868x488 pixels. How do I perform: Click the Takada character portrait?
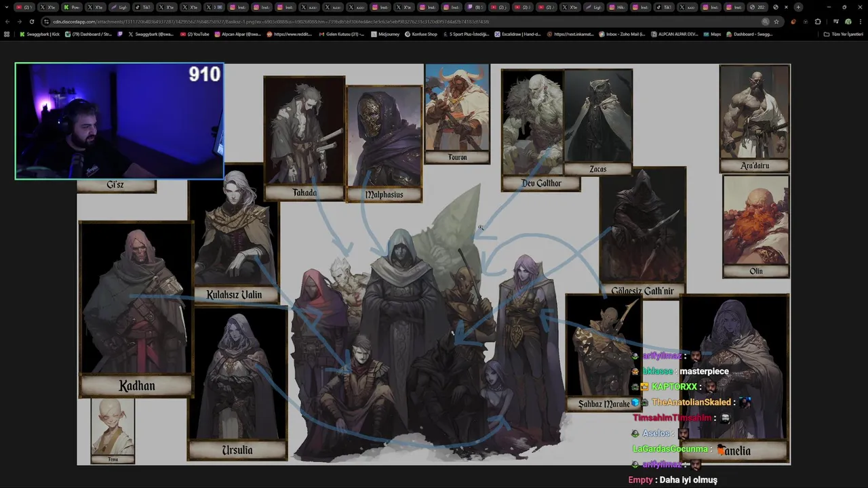304,138
